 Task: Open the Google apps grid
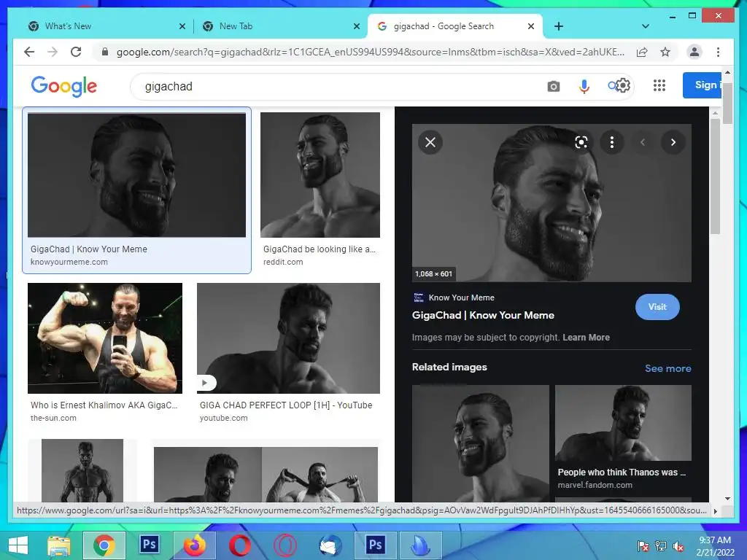[x=659, y=86]
